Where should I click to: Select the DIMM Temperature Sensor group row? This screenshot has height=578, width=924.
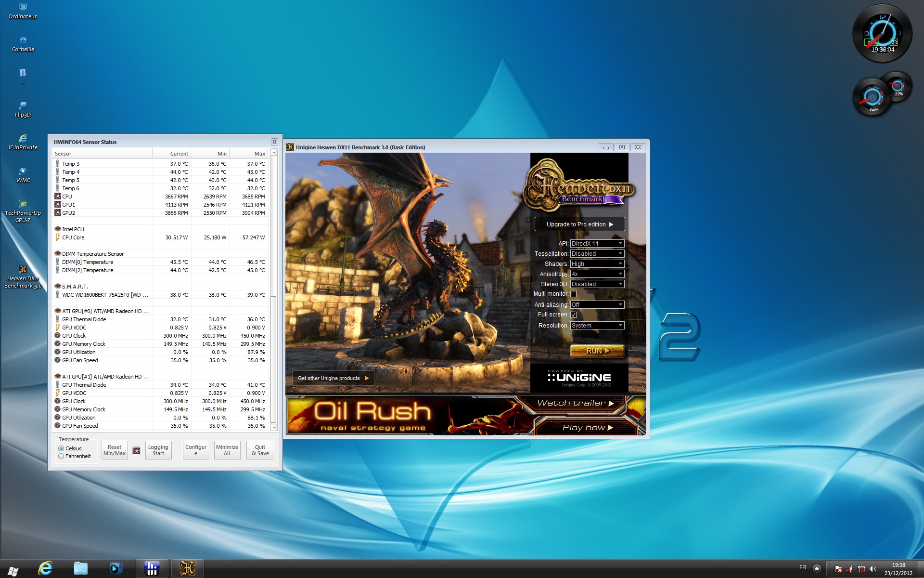pyautogui.click(x=160, y=254)
